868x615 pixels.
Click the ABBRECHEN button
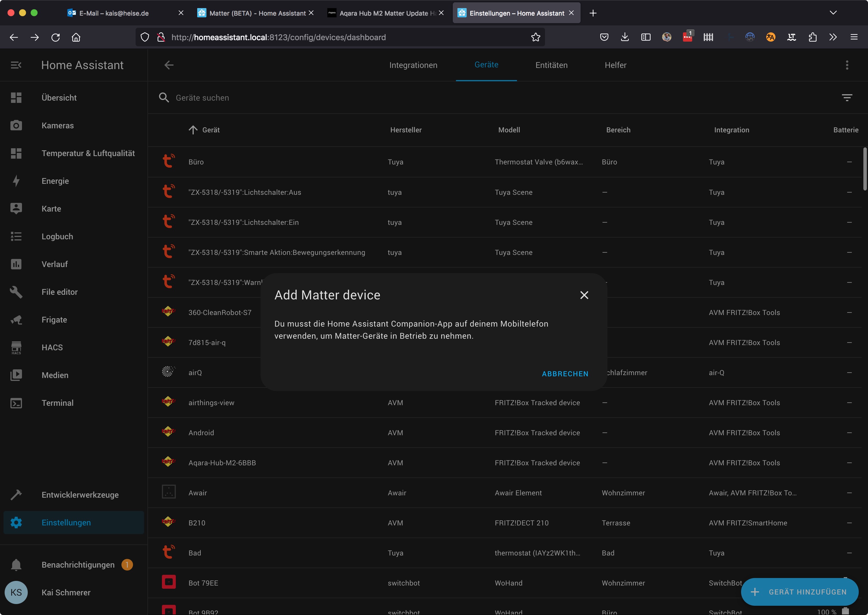[x=565, y=374]
